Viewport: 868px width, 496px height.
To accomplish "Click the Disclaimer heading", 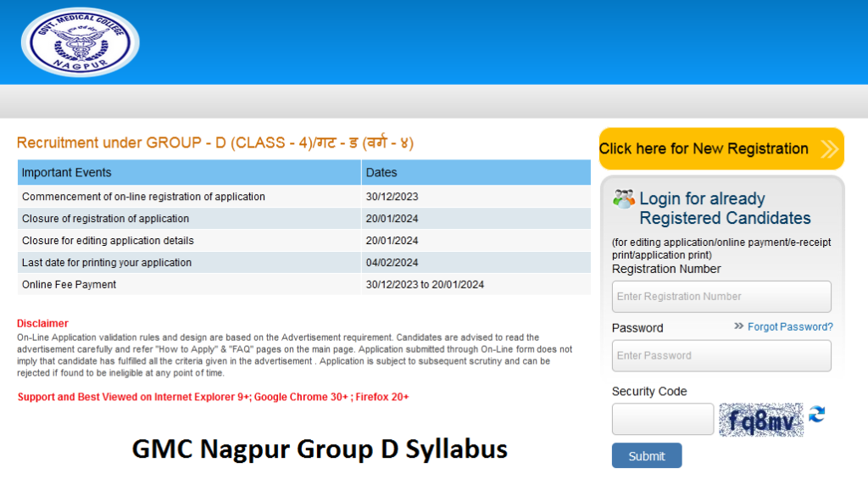I will tap(42, 323).
